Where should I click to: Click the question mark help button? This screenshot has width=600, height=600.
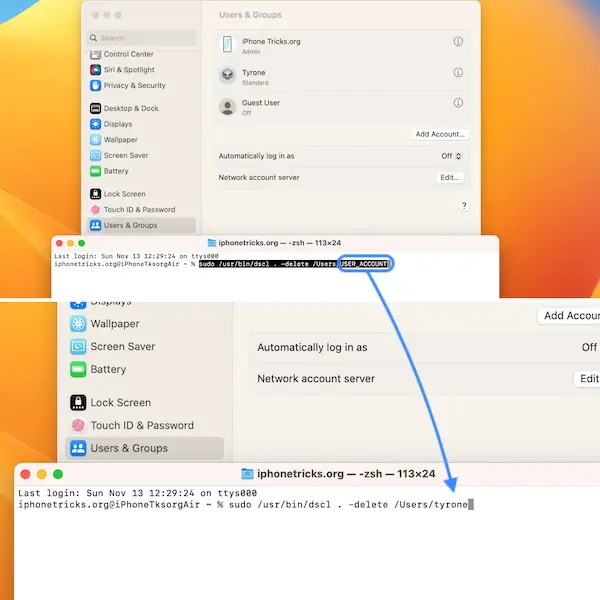point(464,205)
